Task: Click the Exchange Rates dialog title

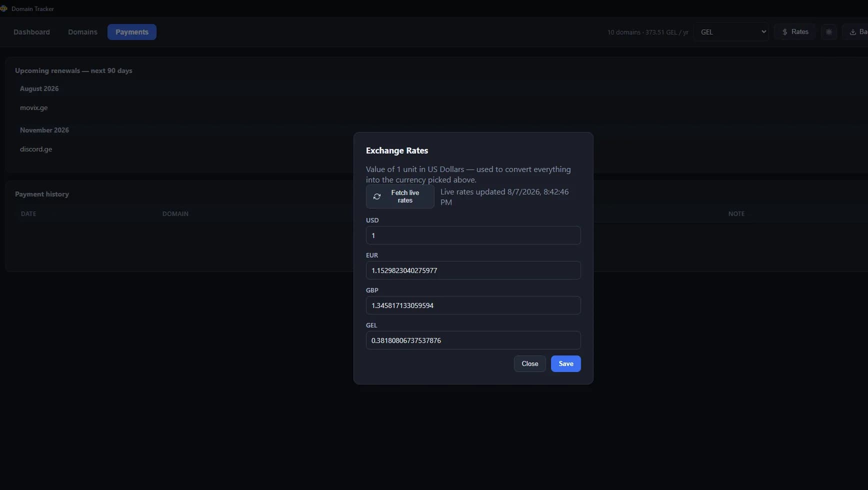Action: coord(397,150)
